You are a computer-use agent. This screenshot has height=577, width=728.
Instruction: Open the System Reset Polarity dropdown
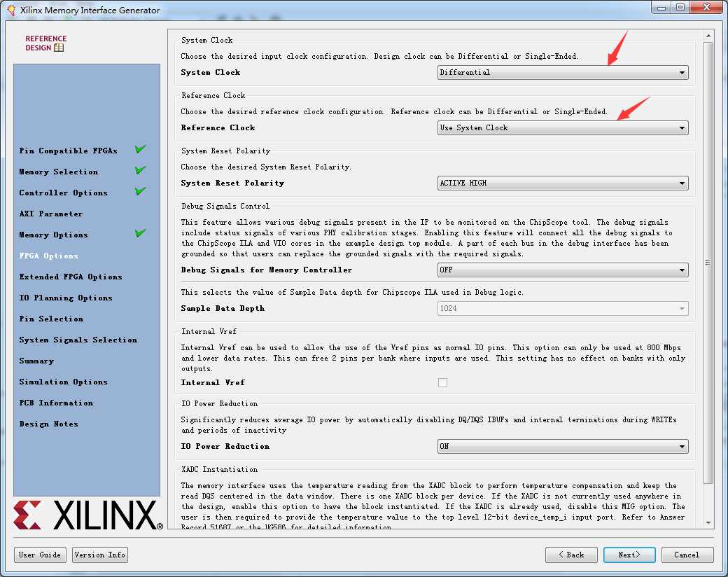click(563, 183)
